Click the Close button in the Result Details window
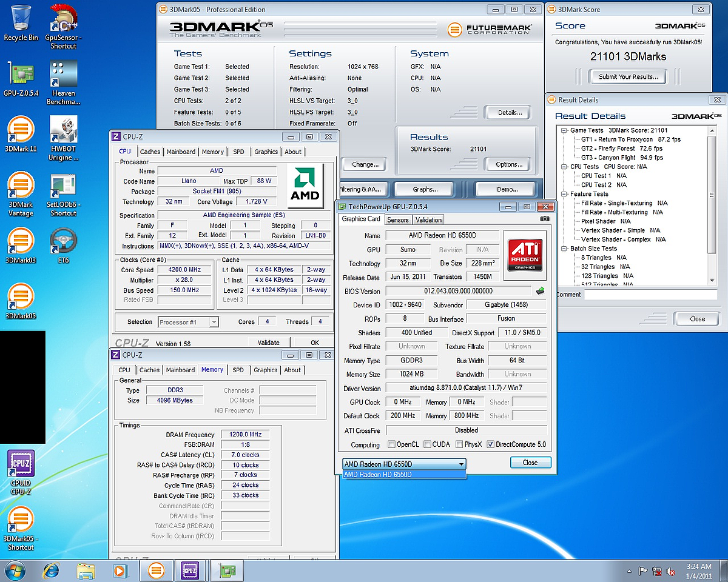 tap(698, 319)
